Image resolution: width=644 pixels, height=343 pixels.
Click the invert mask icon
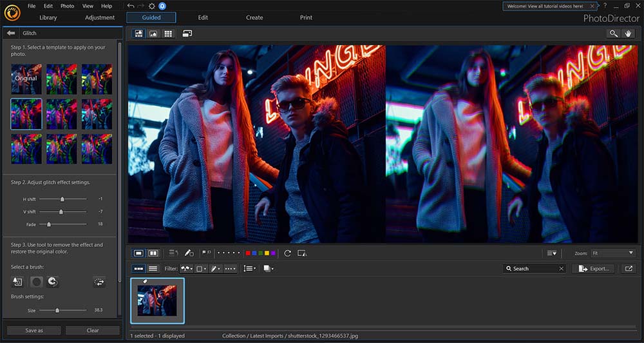tap(99, 282)
